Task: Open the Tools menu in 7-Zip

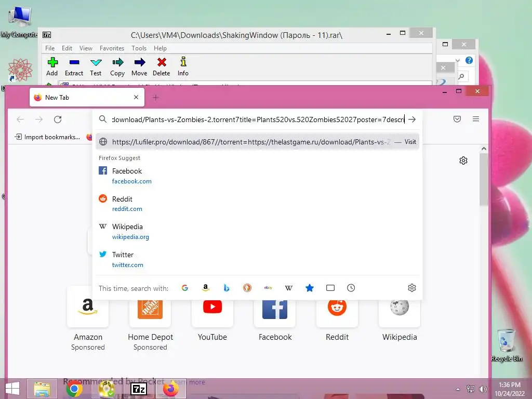Action: [139, 48]
